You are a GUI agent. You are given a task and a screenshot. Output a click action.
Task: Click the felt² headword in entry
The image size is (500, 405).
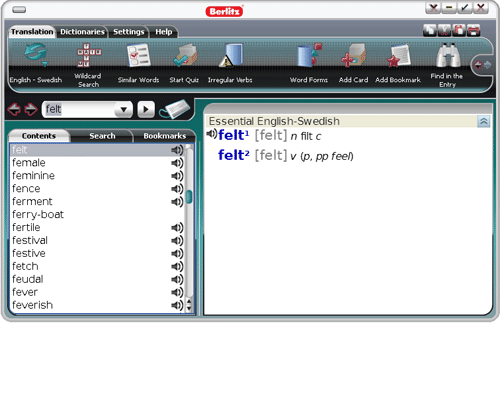tap(233, 155)
